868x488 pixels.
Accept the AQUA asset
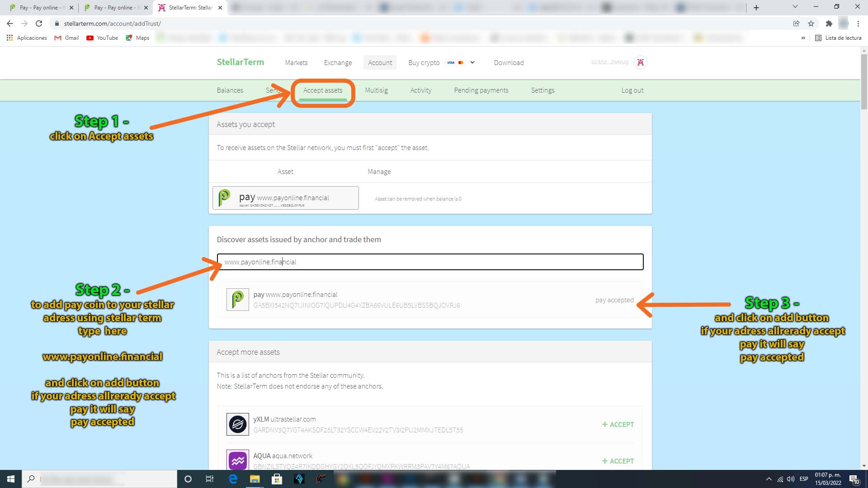click(x=618, y=461)
